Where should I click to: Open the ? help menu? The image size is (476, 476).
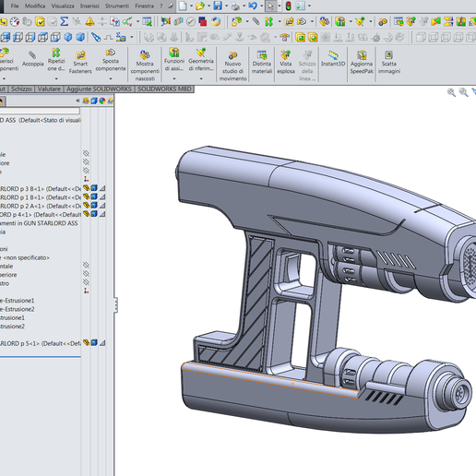tap(161, 6)
